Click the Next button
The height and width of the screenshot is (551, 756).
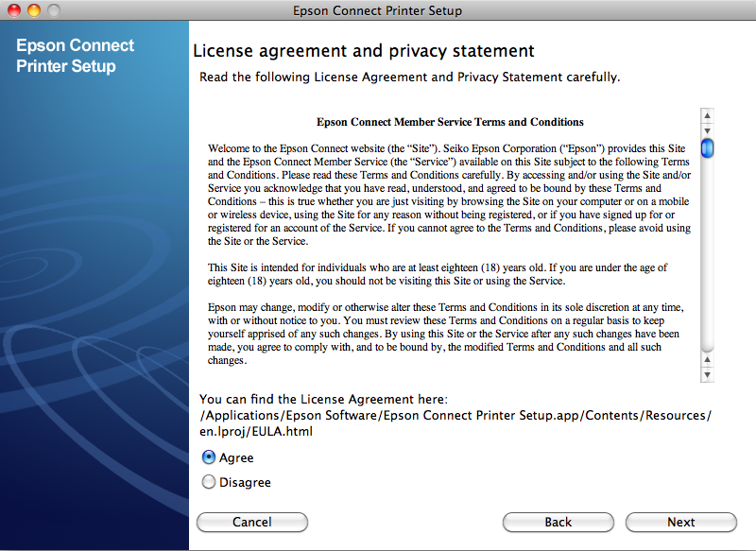[x=680, y=522]
